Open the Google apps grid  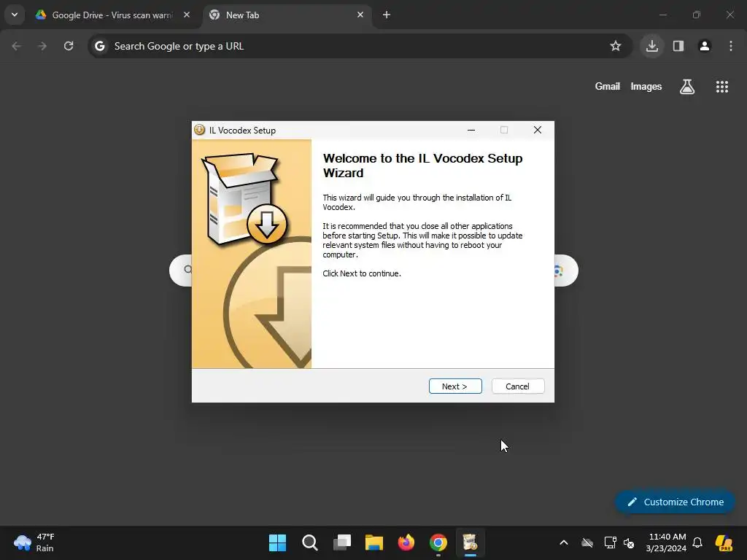721,86
